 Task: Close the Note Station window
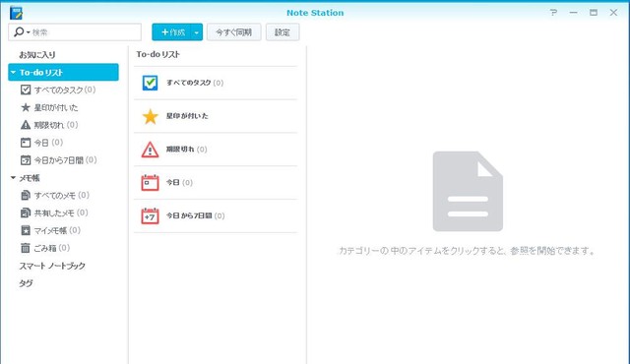pos(613,13)
